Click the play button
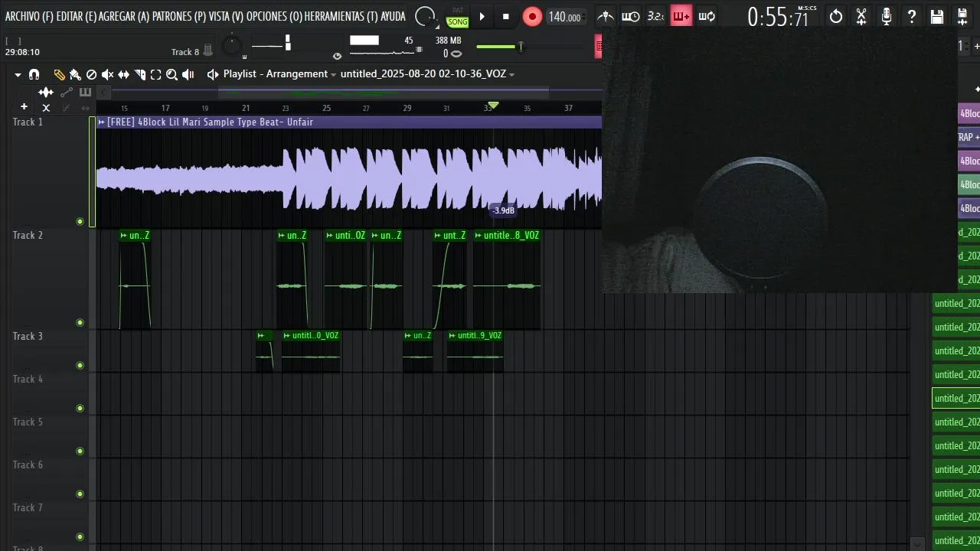980x551 pixels. [x=482, y=16]
